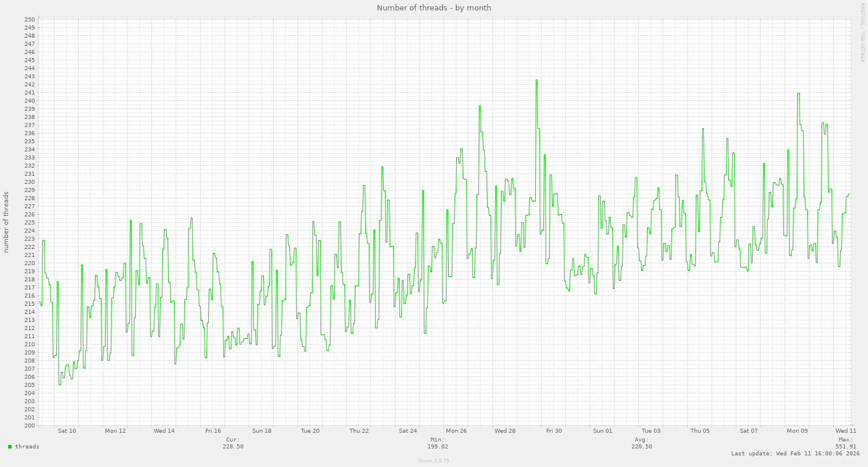The width and height of the screenshot is (868, 467).
Task: Click the "Mon 26" x-axis date label
Action: click(456, 431)
